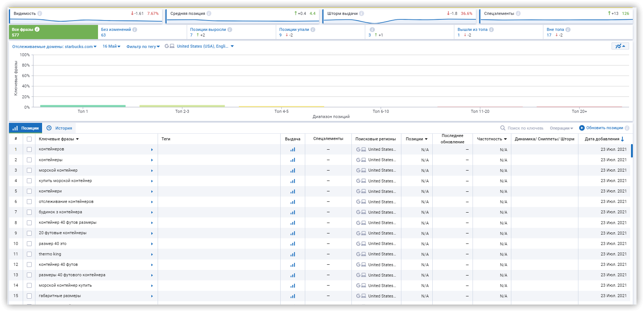Click the table vertical scrollbar thumb
This screenshot has height=312, width=644.
tap(632, 151)
